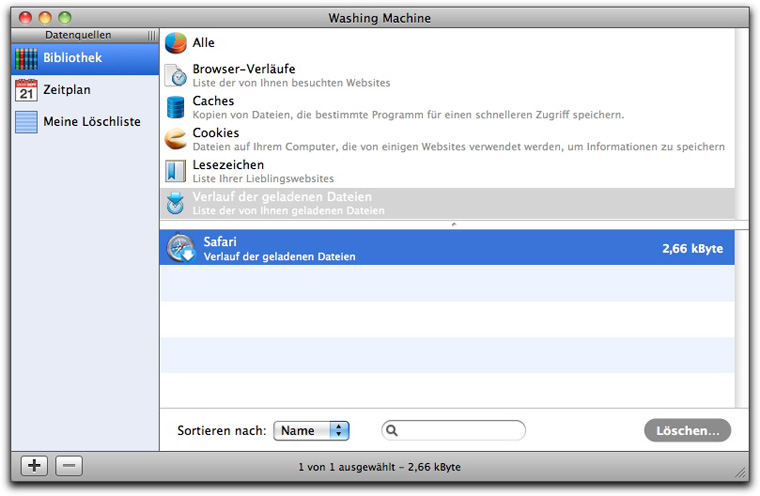This screenshot has width=760, height=496.
Task: Click the green zoom window button
Action: coord(65,18)
